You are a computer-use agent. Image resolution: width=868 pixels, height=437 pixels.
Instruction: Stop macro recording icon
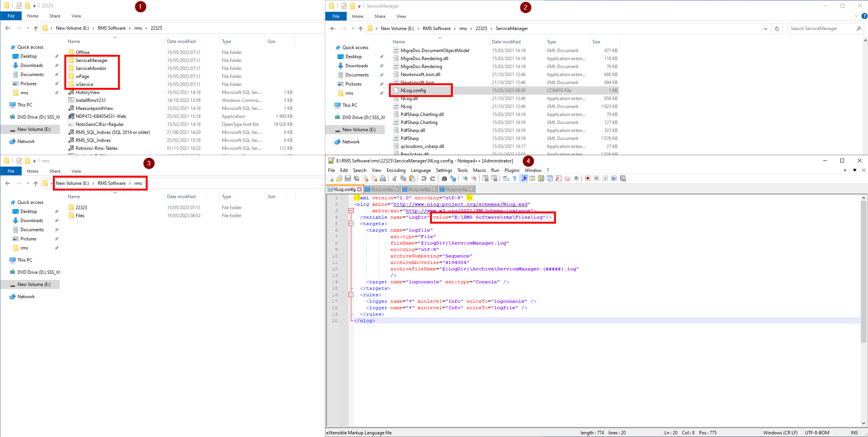(x=596, y=178)
